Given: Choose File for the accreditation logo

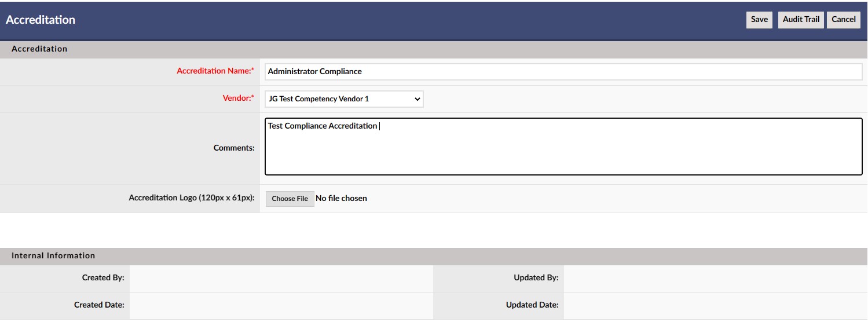Looking at the screenshot, I should tap(290, 199).
